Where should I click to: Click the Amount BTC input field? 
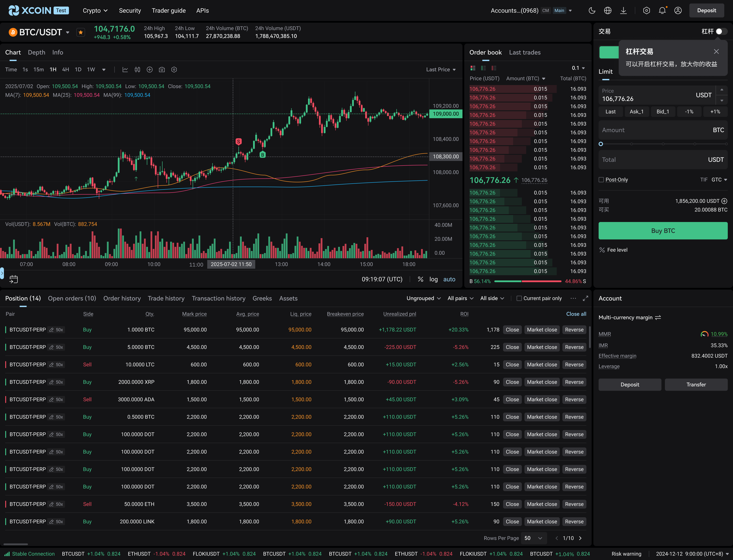663,130
